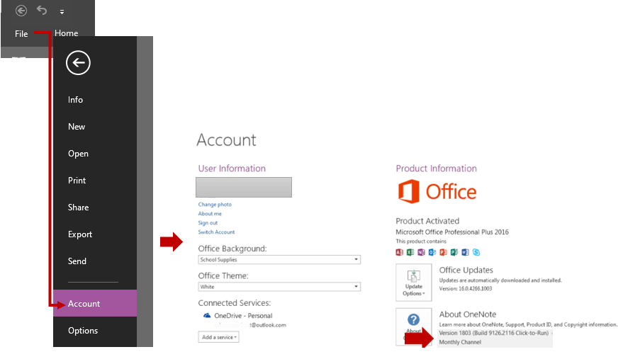The image size is (640, 364).
Task: Switch to the Home tab
Action: [66, 33]
